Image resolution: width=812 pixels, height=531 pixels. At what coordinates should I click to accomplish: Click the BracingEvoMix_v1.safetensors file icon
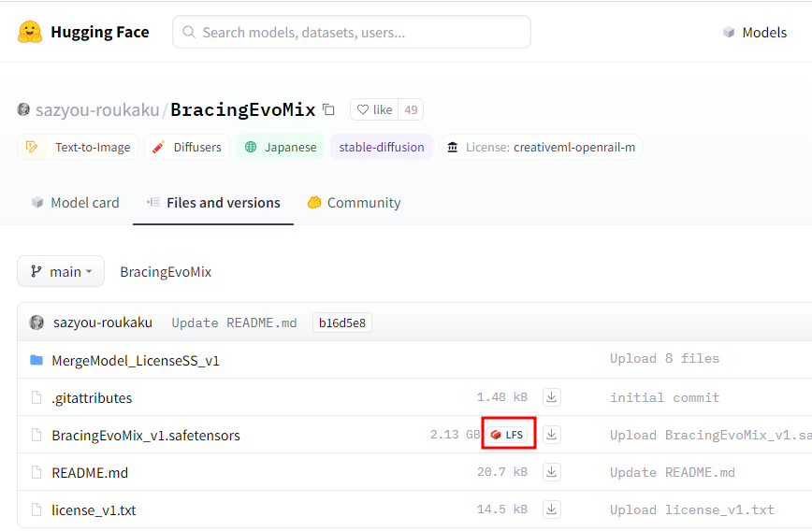tap(36, 435)
